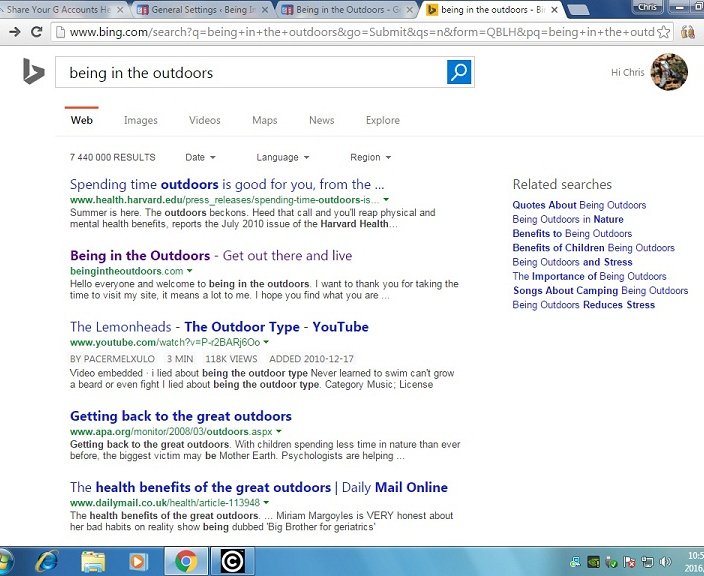The height and width of the screenshot is (576, 704).
Task: Open Getting back to the great outdoors result
Action: (180, 416)
